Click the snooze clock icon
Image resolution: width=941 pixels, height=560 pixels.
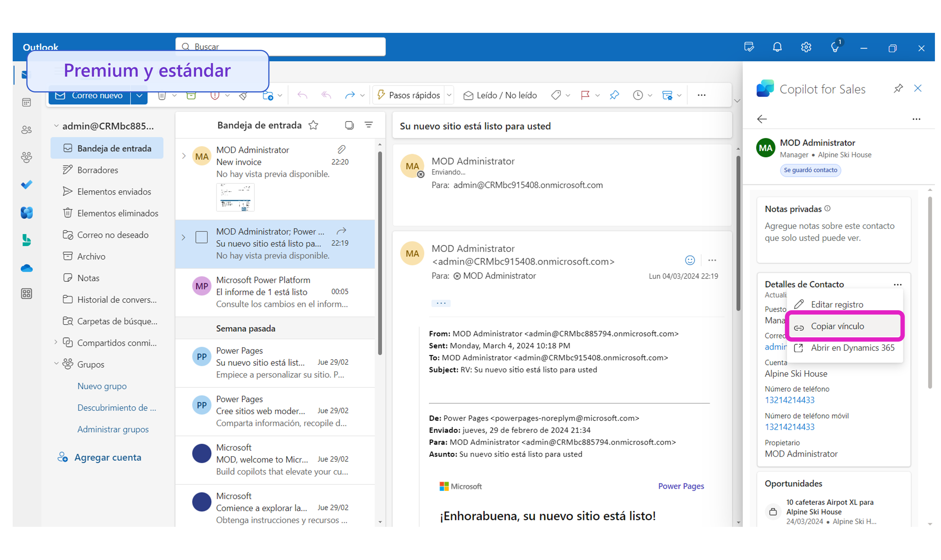point(637,95)
